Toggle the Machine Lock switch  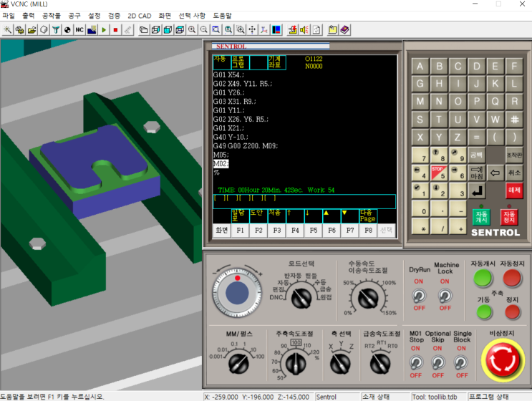tap(445, 295)
